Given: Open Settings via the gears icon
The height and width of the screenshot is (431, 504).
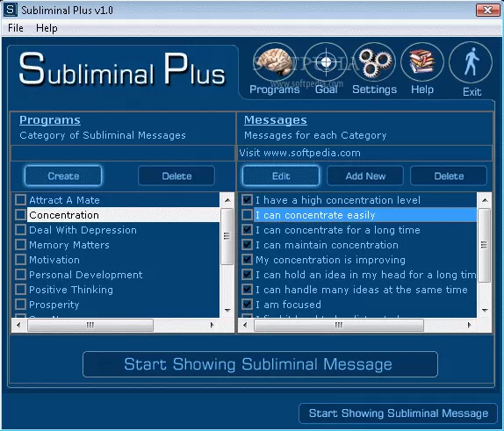Looking at the screenshot, I should click(374, 63).
